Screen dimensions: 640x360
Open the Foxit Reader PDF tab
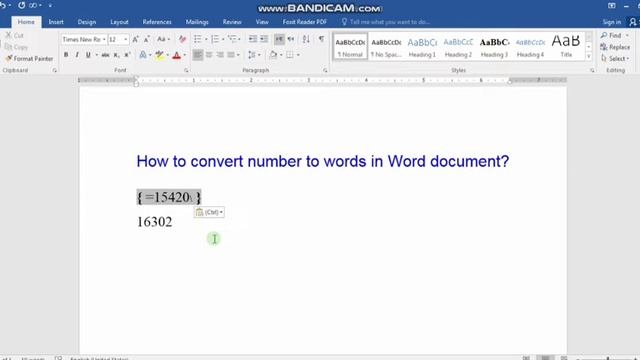pos(304,22)
